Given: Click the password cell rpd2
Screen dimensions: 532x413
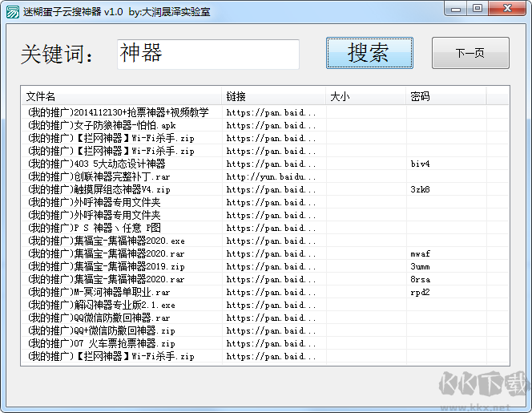Looking at the screenshot, I should click(x=420, y=292).
